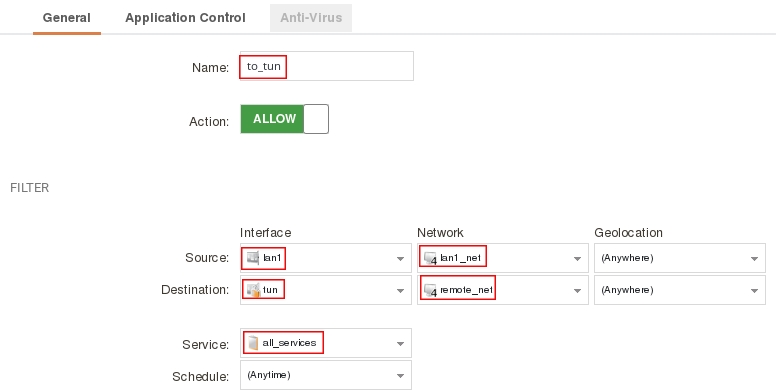Open the Source Network dropdown arrow

tap(577, 258)
